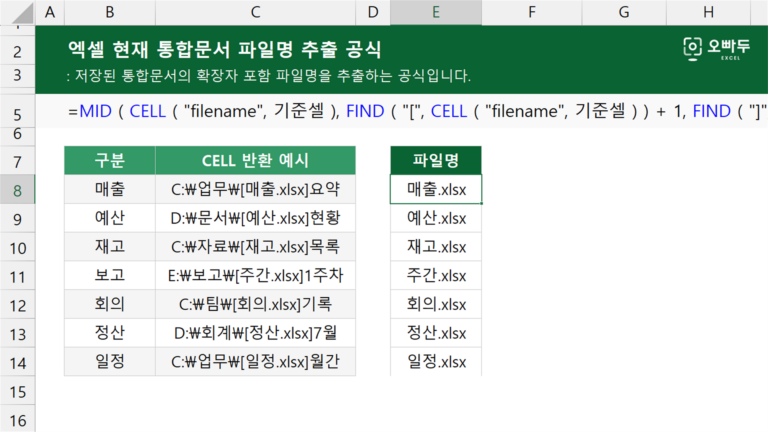The width and height of the screenshot is (768, 432).
Task: Select row 2 header
Action: click(x=18, y=51)
